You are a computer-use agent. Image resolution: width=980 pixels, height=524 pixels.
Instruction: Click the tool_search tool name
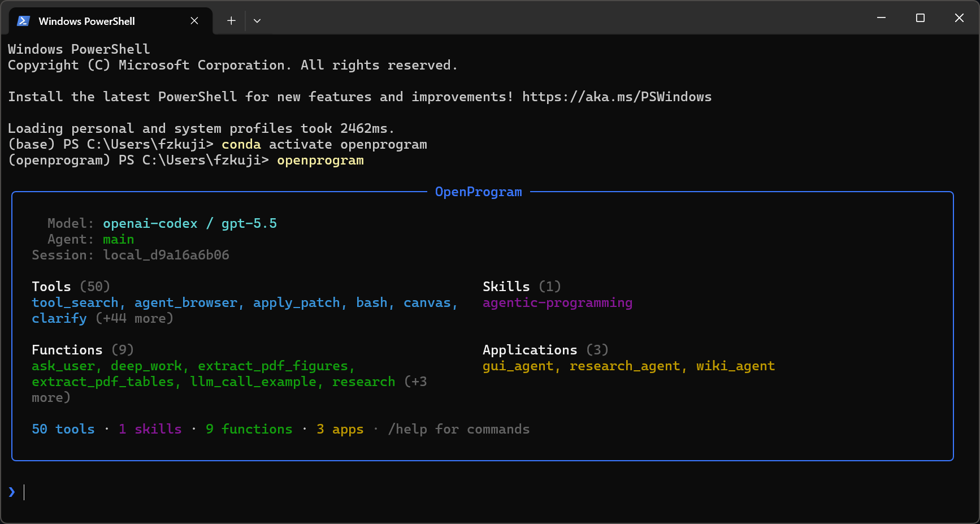pos(75,302)
